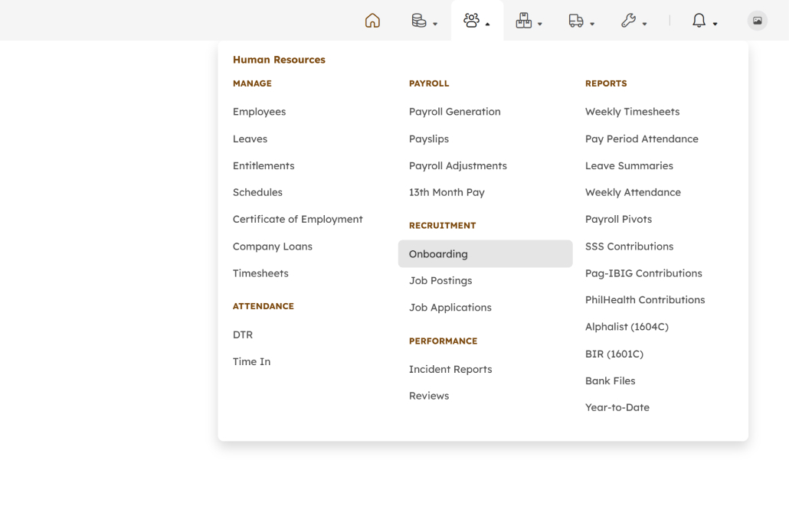The image size is (789, 532).
Task: Expand the arrow beside database icon
Action: pos(435,24)
